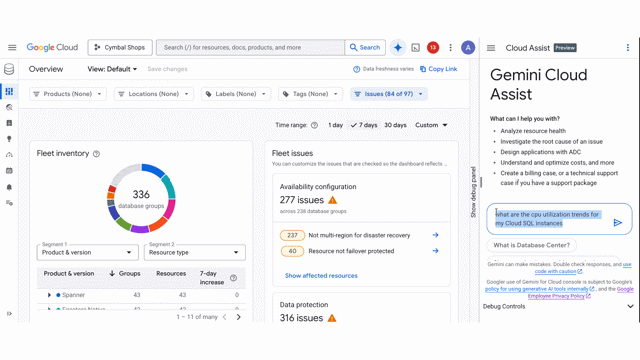This screenshot has height=360, width=640.
Task: Open the Custom time range dropdown
Action: click(431, 125)
